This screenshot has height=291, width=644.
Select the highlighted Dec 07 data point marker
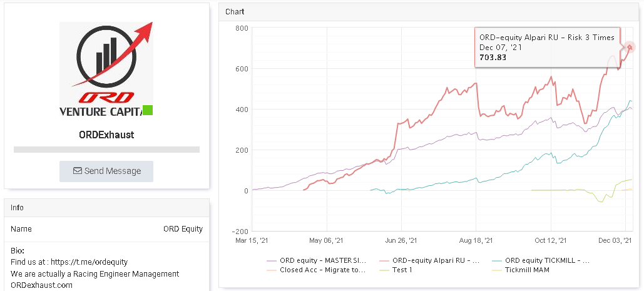pyautogui.click(x=630, y=47)
